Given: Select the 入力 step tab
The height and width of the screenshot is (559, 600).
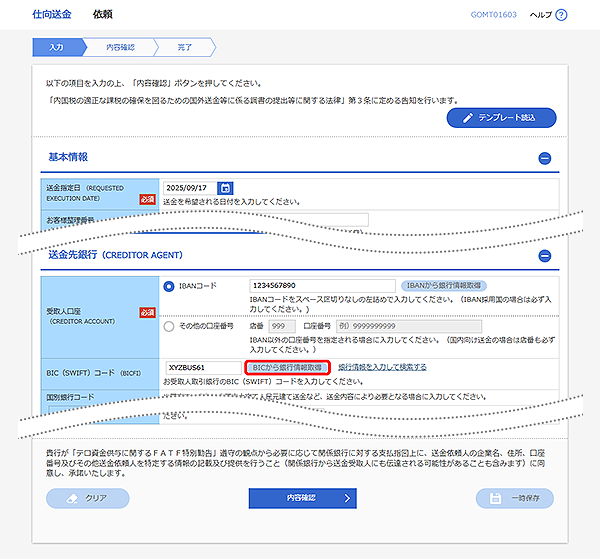Looking at the screenshot, I should 57,47.
